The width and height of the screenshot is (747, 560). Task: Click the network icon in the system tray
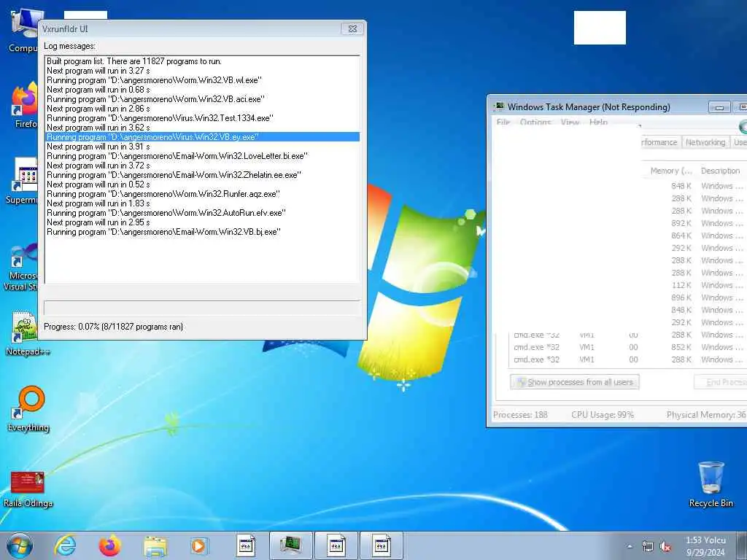[x=648, y=546]
